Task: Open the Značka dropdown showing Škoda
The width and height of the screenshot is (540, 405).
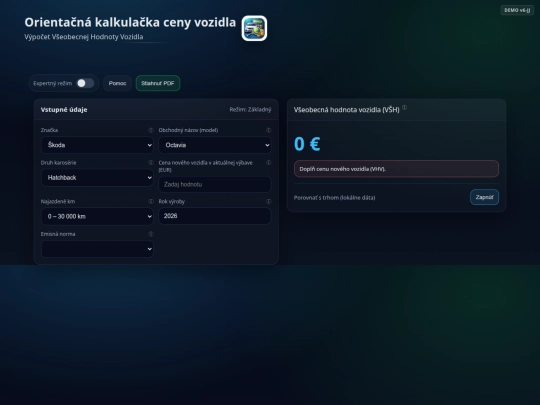Action: pos(97,145)
